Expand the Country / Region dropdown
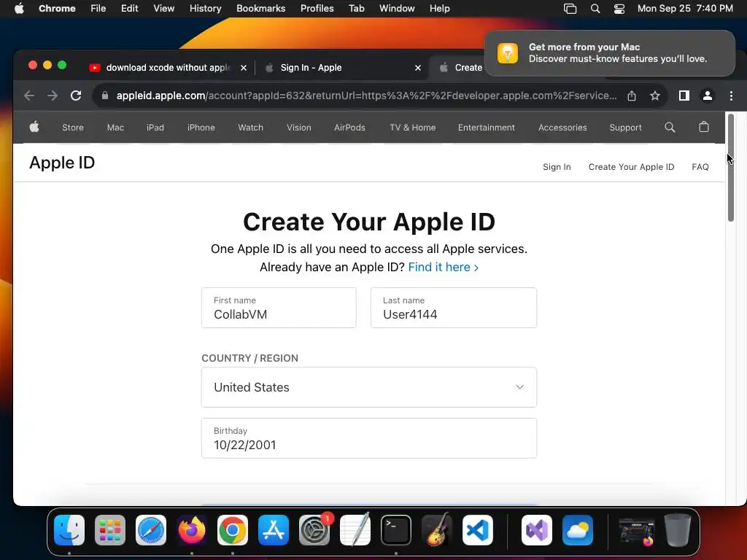 point(369,387)
